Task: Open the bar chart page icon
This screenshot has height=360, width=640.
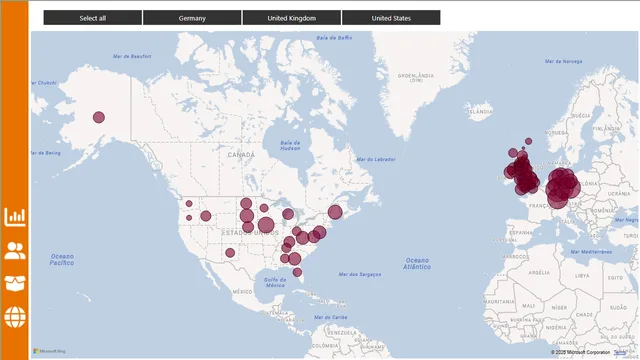Action: [x=15, y=217]
